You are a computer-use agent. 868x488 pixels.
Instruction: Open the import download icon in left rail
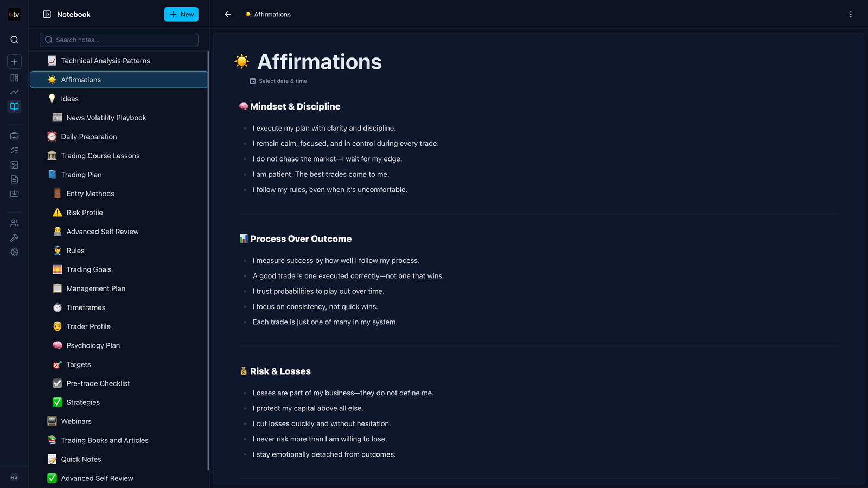click(x=15, y=194)
